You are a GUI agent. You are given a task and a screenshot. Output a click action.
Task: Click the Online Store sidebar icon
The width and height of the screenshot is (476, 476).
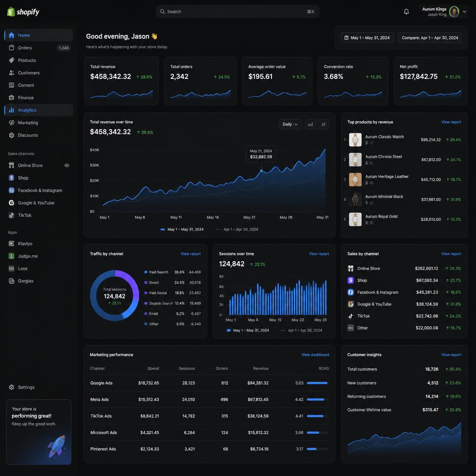point(12,165)
